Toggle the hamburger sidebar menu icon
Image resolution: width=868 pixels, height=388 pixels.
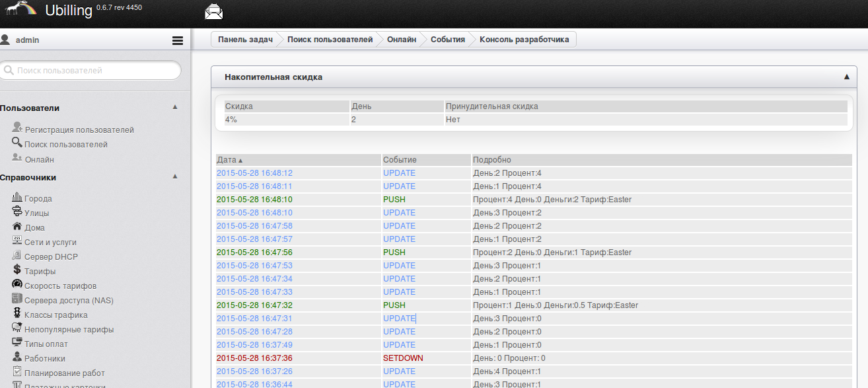[x=177, y=40]
